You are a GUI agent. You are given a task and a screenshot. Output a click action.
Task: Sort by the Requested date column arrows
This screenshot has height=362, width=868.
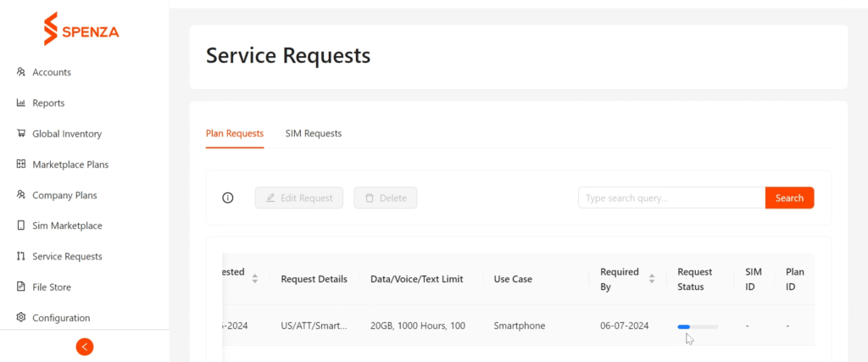click(254, 278)
